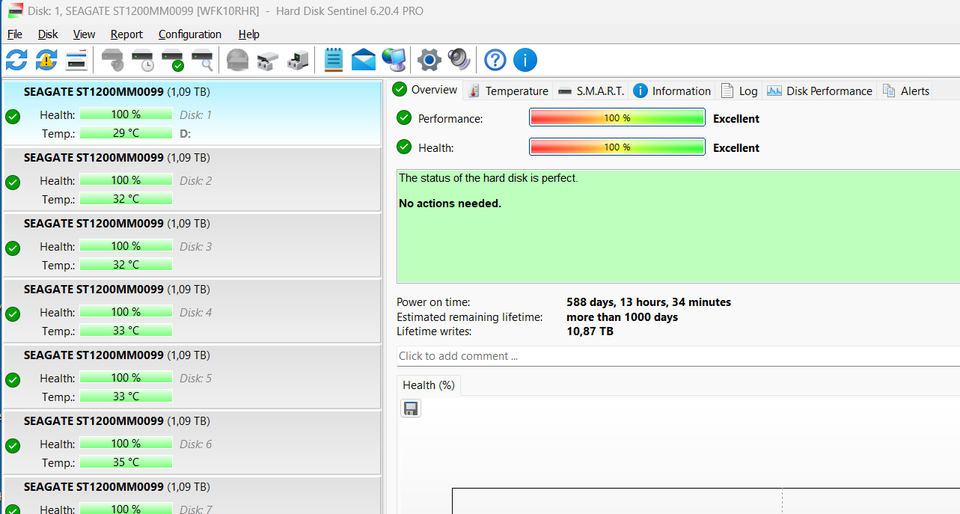Click the green check icon next to Health label
The image size is (960, 514).
click(404, 147)
